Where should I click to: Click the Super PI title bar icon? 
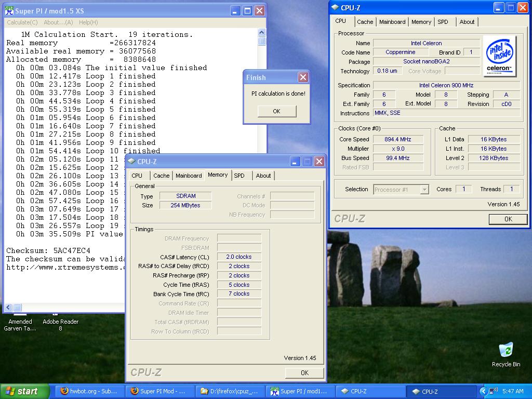coord(9,10)
